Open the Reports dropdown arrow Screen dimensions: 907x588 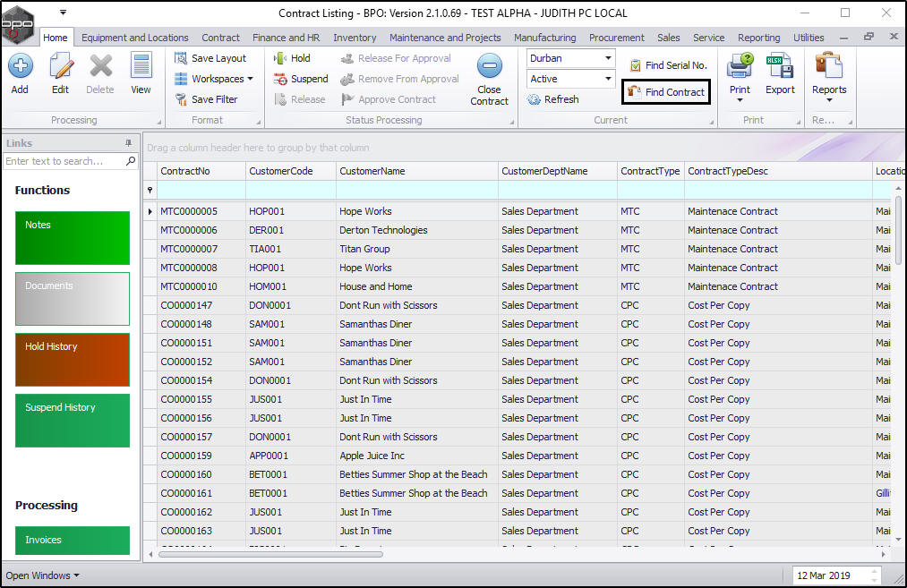[828, 100]
